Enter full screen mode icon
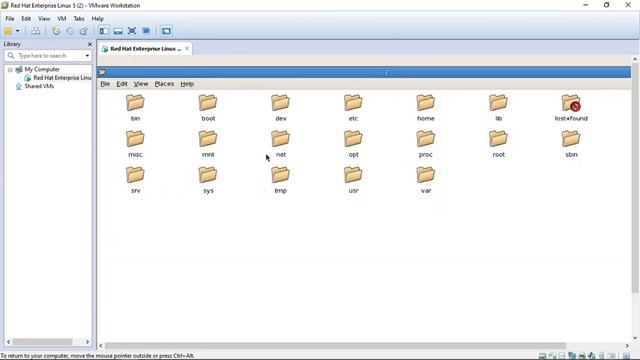Viewport: 640px width, 360px height. click(x=132, y=31)
